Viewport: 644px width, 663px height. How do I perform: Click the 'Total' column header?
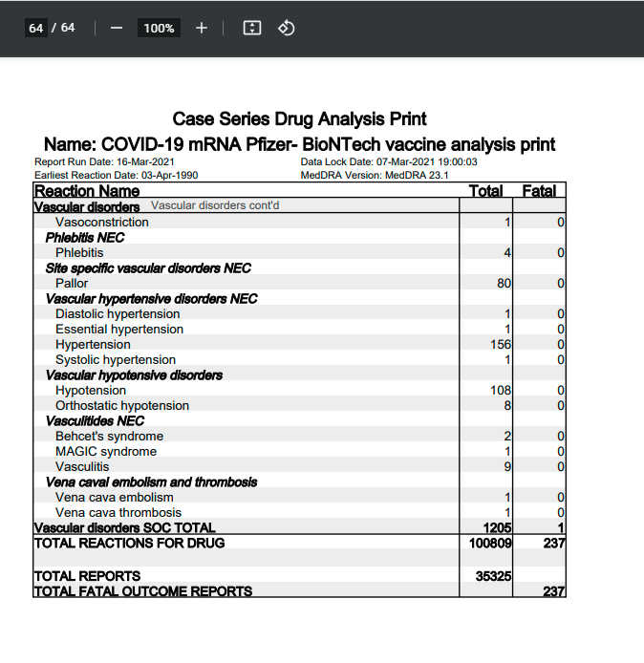click(x=485, y=191)
